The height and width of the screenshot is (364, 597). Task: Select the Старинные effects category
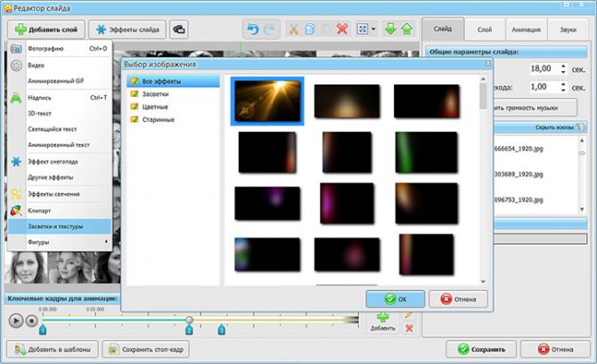tap(158, 118)
